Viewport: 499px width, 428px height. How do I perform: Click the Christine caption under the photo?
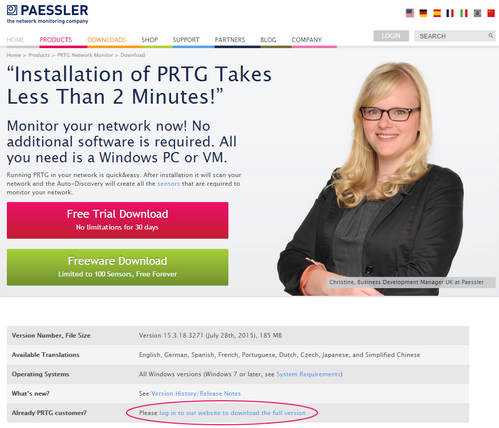click(x=411, y=282)
